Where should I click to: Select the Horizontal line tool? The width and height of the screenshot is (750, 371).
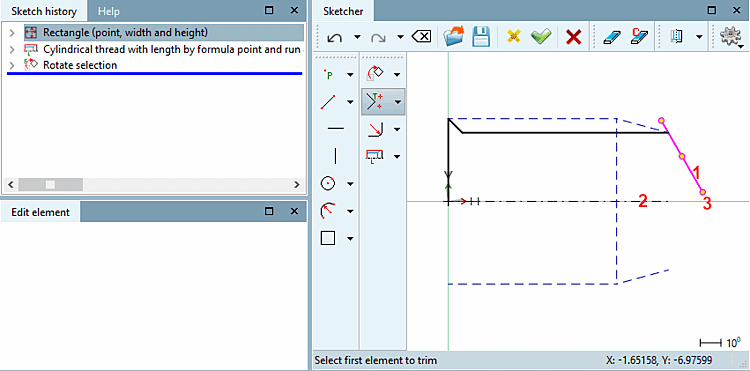pos(335,128)
